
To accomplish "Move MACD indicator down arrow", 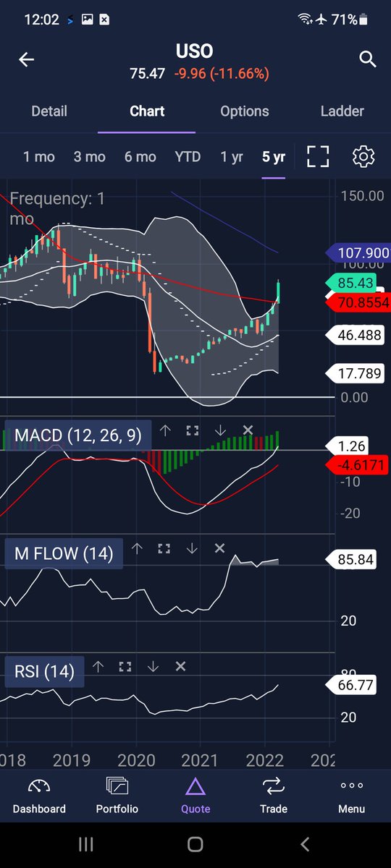I will [220, 430].
